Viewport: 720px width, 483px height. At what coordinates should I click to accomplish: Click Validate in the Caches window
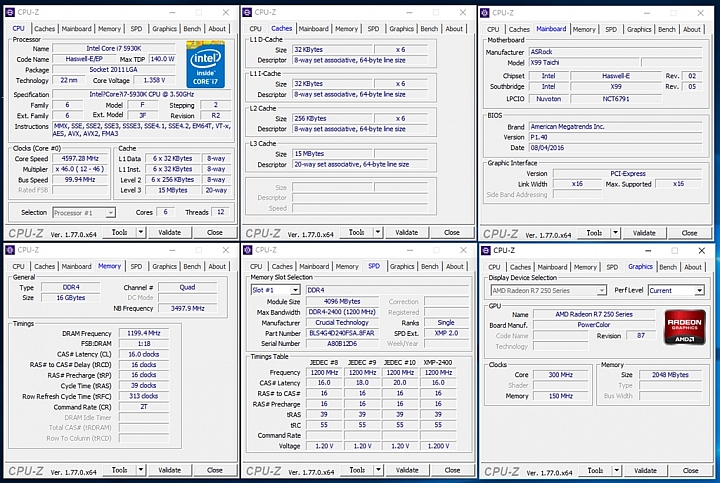pyautogui.click(x=407, y=232)
